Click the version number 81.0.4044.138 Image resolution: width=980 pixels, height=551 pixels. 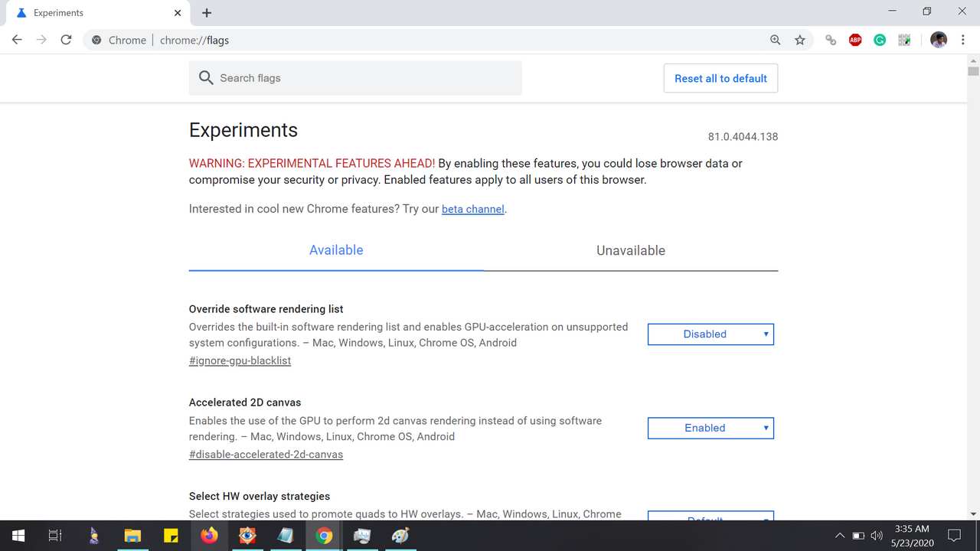click(x=743, y=137)
